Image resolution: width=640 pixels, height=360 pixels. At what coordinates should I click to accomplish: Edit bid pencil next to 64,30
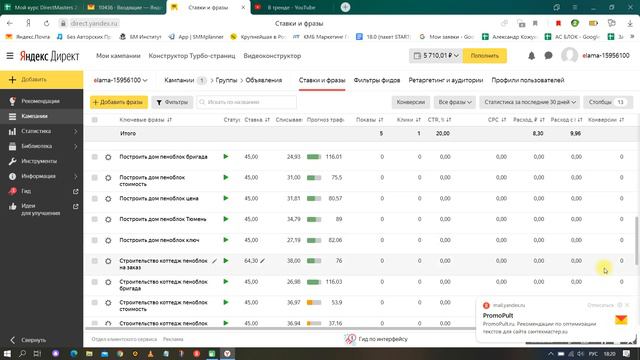click(262, 261)
